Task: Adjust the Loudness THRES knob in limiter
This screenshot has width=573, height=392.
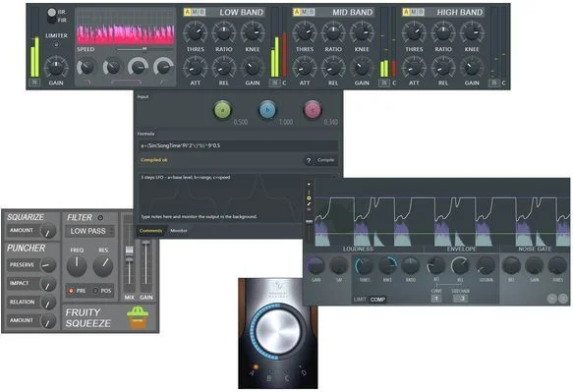Action: pos(365,266)
